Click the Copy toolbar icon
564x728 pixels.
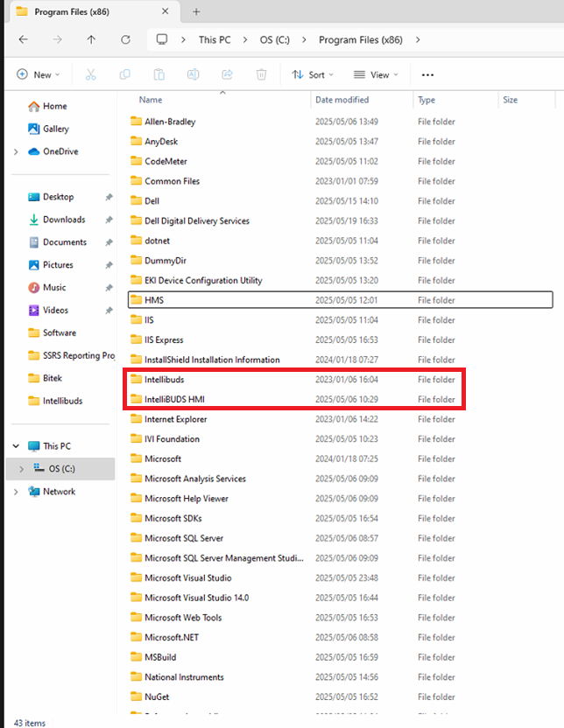click(x=124, y=74)
